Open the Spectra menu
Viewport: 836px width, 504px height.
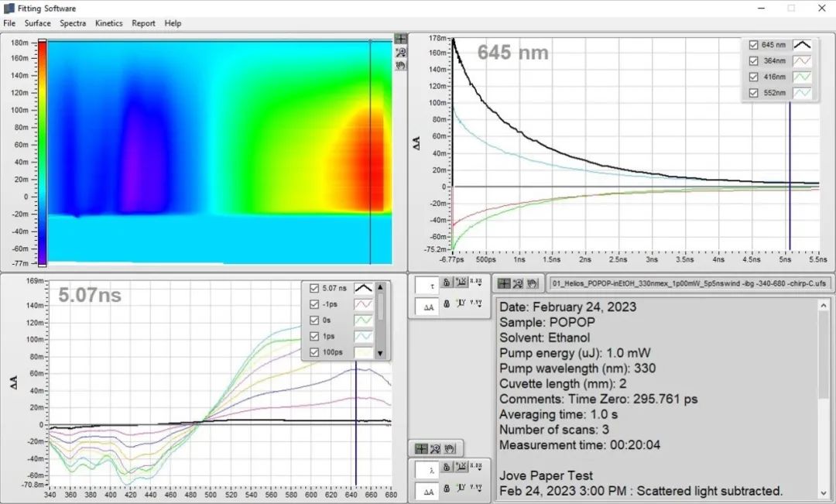[73, 23]
